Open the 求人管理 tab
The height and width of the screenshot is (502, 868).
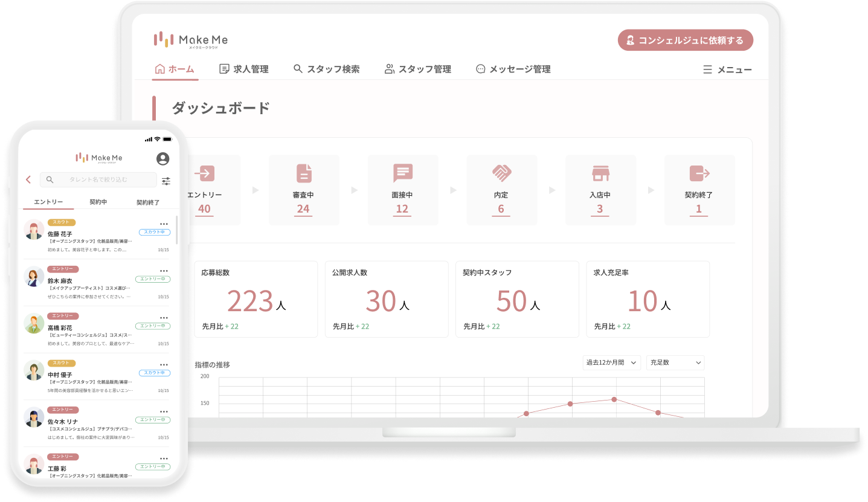tap(244, 69)
